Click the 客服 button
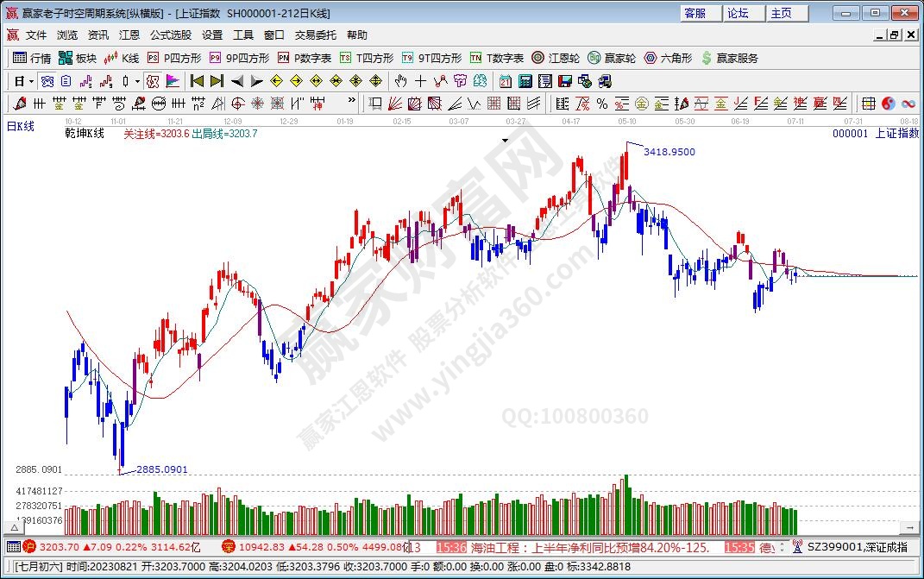 (695, 13)
